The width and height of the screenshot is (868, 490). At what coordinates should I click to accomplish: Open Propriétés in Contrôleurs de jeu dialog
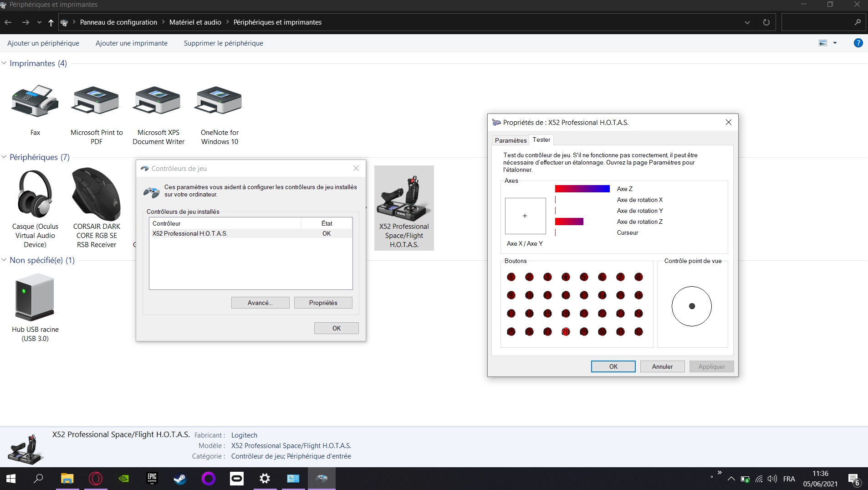(x=323, y=303)
